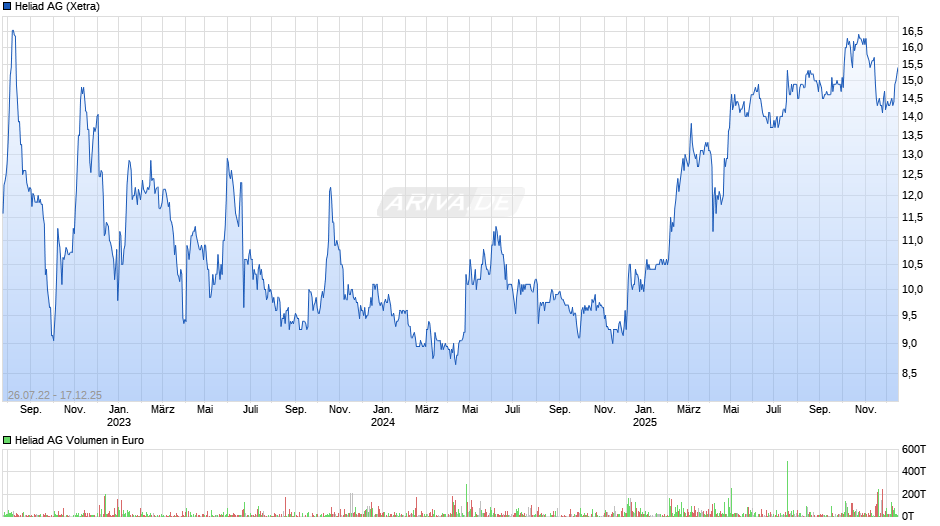Click the 13,5 price axis label
This screenshot has height=526, width=940.
[x=912, y=136]
